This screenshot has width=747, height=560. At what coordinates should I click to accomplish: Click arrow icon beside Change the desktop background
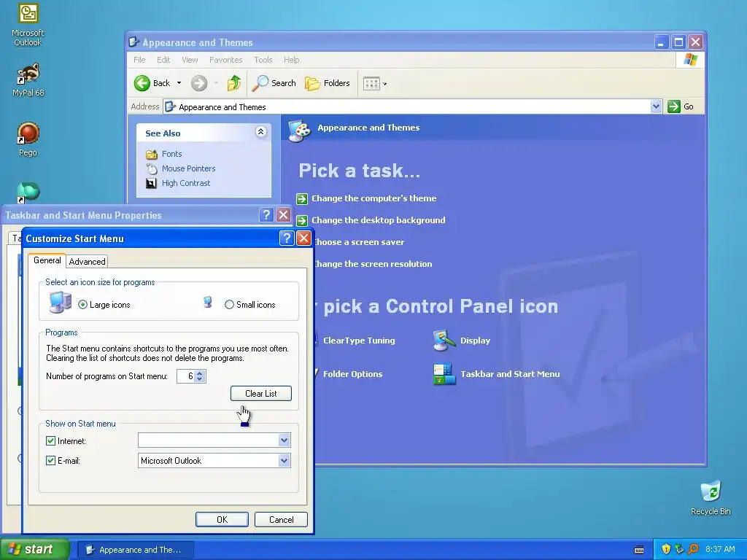[302, 220]
